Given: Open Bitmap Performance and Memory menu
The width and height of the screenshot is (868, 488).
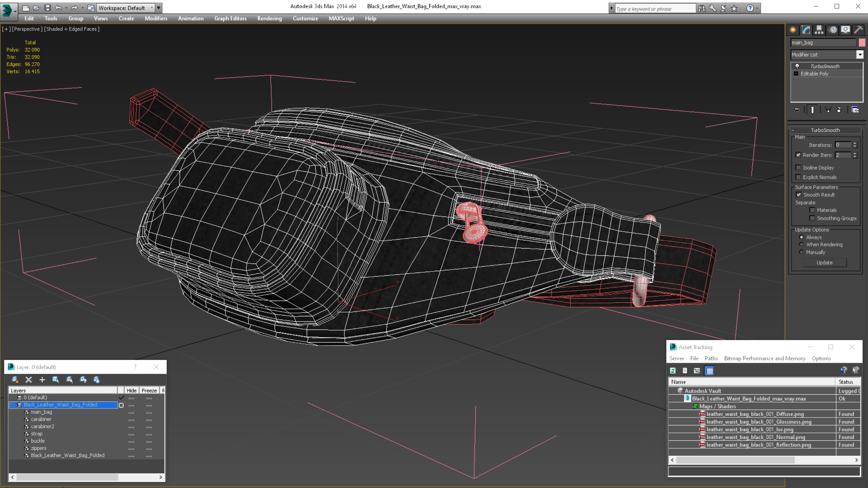Looking at the screenshot, I should pos(765,358).
